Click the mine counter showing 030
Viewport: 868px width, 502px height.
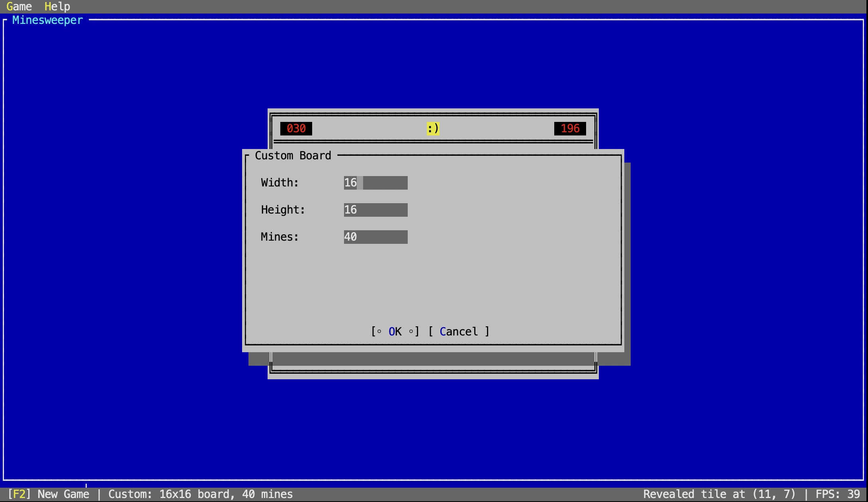tap(296, 128)
